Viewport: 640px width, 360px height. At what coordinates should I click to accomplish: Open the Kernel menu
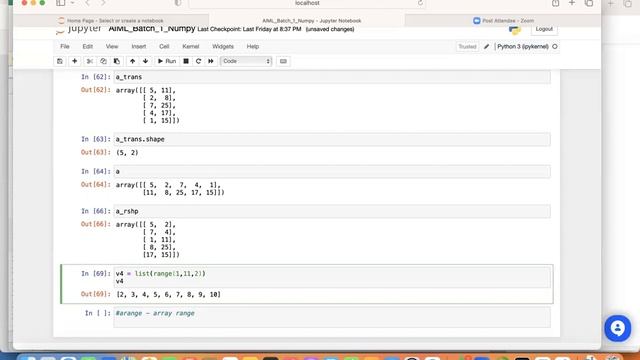click(x=191, y=47)
